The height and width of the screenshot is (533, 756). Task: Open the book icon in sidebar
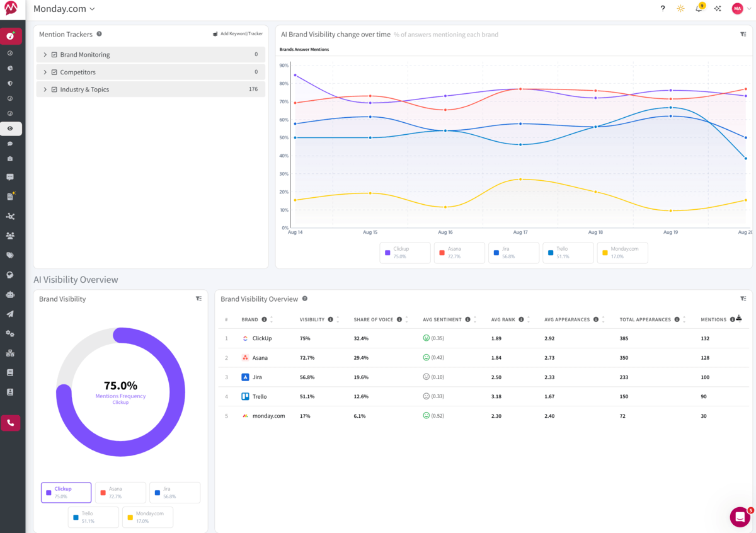click(x=10, y=372)
